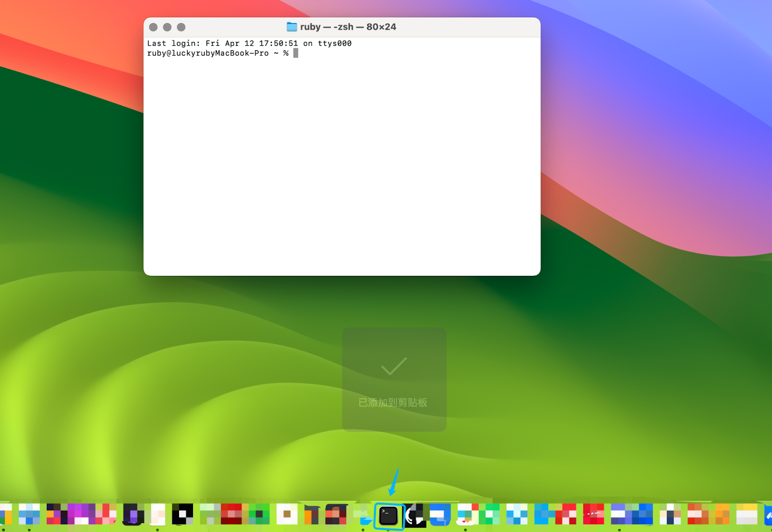The image size is (772, 532).
Task: Open the Terminal icon highlighted in the Dock
Action: click(388, 516)
